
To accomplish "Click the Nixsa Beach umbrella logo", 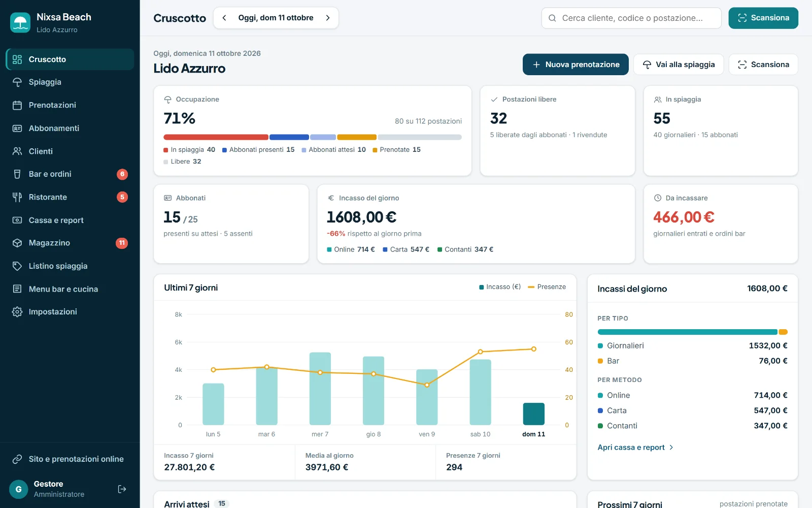I will (x=20, y=23).
